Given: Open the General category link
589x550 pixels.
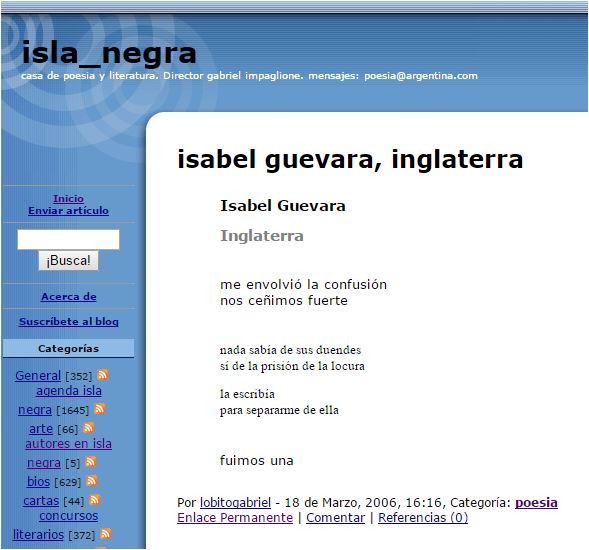Looking at the screenshot, I should [x=38, y=375].
